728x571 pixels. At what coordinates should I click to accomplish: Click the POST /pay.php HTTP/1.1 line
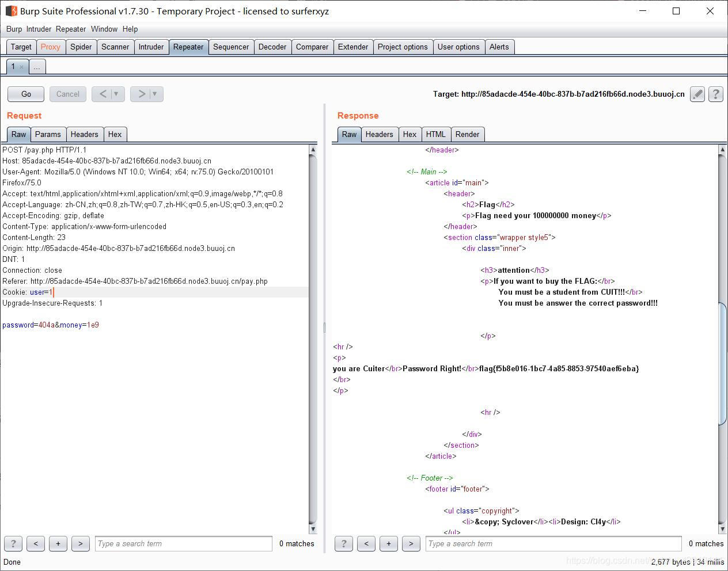pyautogui.click(x=44, y=150)
